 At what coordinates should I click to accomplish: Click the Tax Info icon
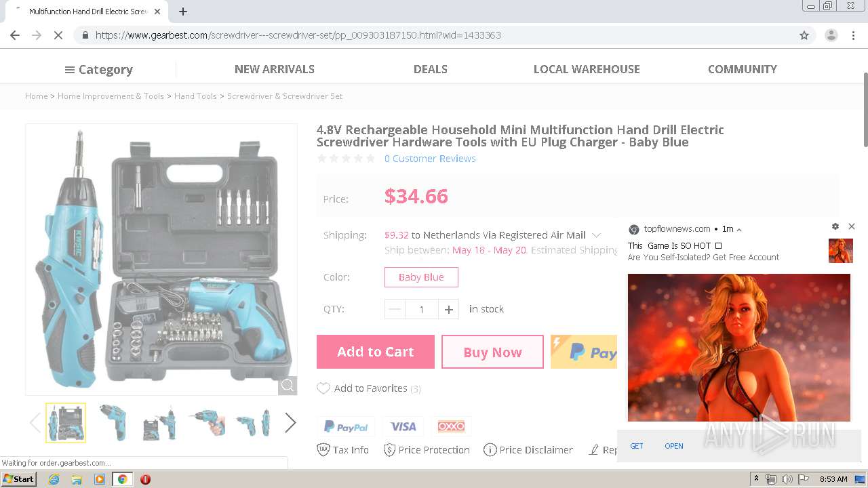pyautogui.click(x=323, y=449)
